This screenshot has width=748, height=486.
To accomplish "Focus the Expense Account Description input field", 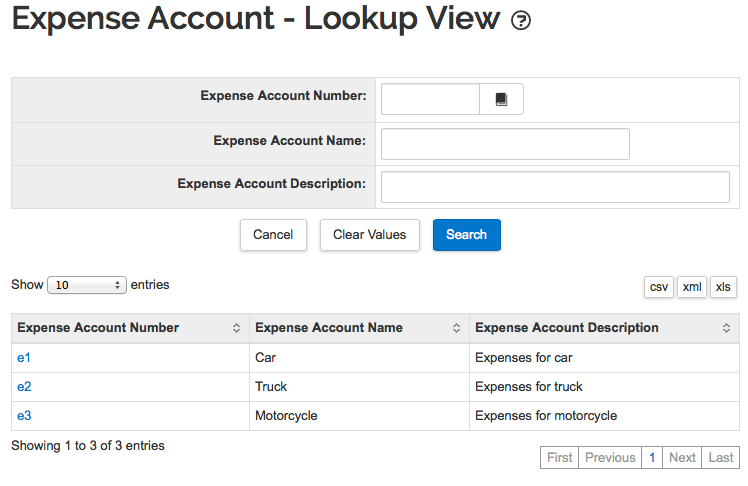I will click(555, 187).
